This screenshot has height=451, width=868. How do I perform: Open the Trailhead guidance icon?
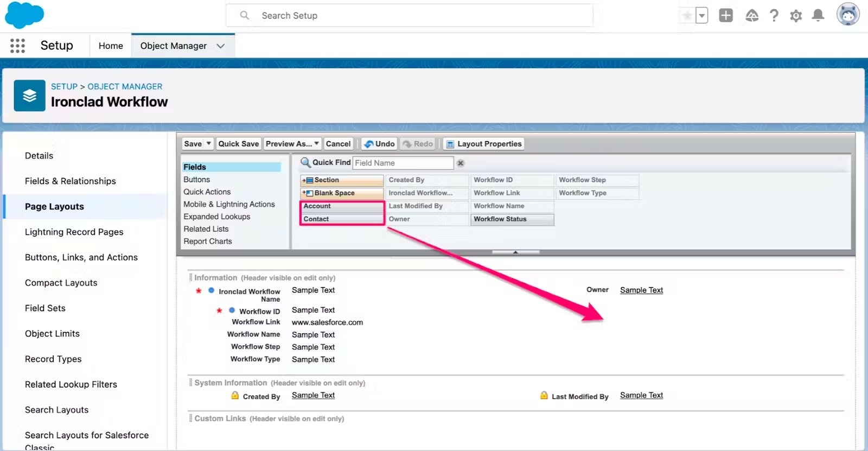pyautogui.click(x=752, y=16)
